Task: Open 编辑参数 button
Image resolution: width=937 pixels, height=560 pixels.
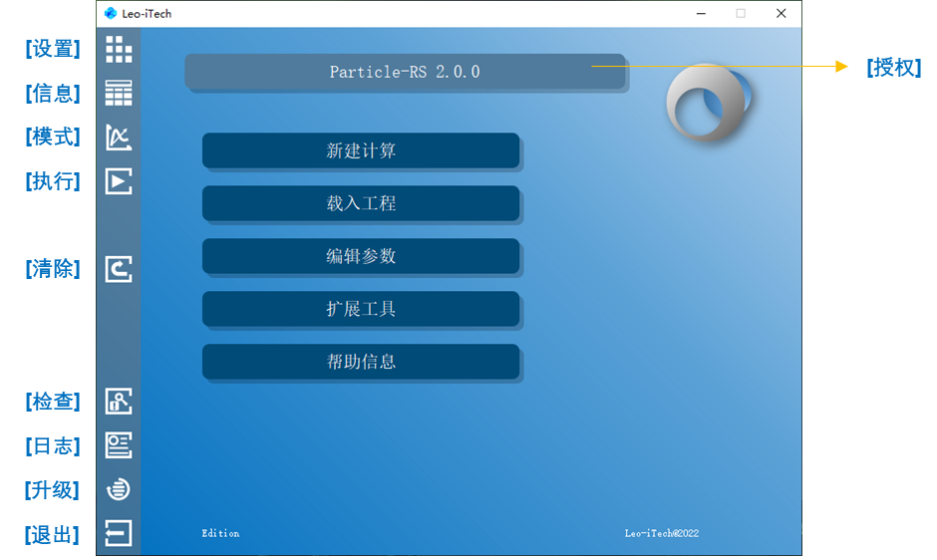Action: (361, 256)
